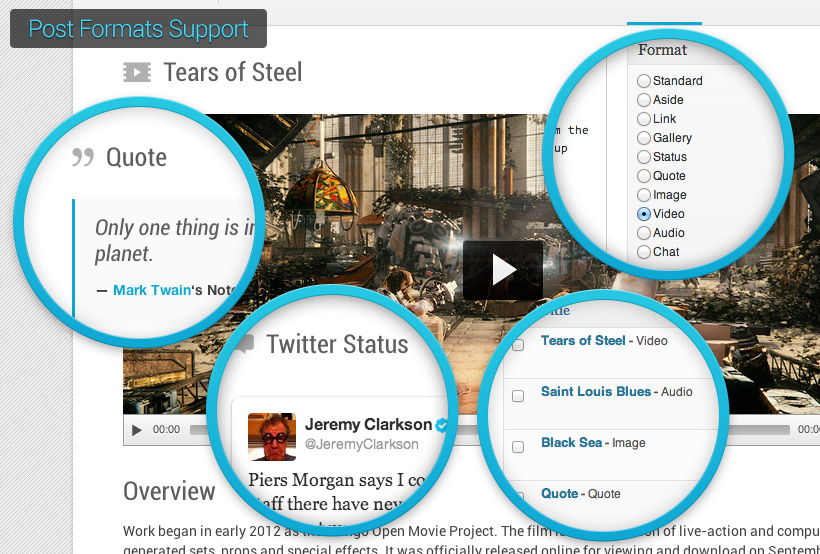Click the quotation mark icon next to Quote
Image resolution: width=820 pixels, height=554 pixels.
[x=83, y=158]
